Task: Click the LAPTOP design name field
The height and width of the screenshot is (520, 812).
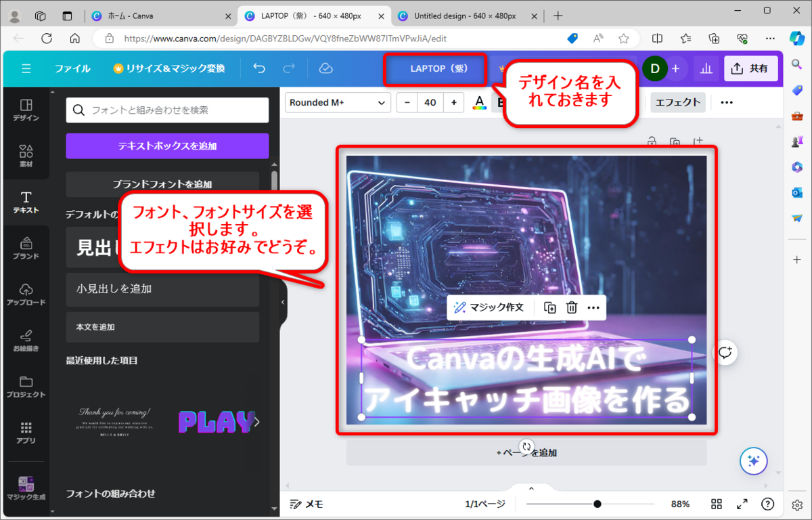Action: [x=438, y=68]
